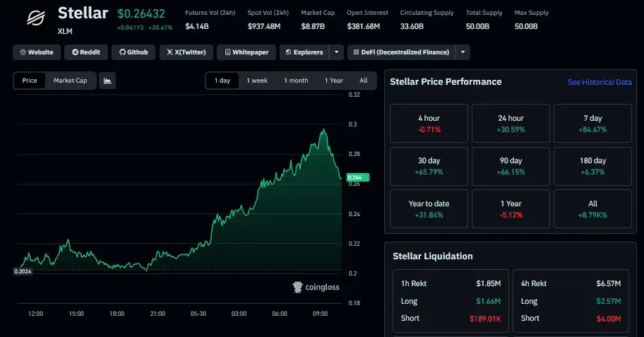Switch chart to Price view

[30, 81]
